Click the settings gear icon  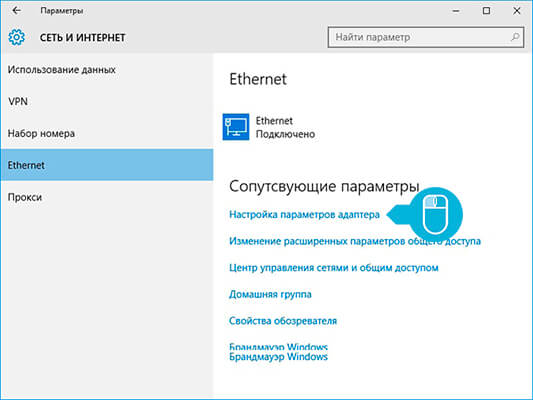pyautogui.click(x=17, y=37)
